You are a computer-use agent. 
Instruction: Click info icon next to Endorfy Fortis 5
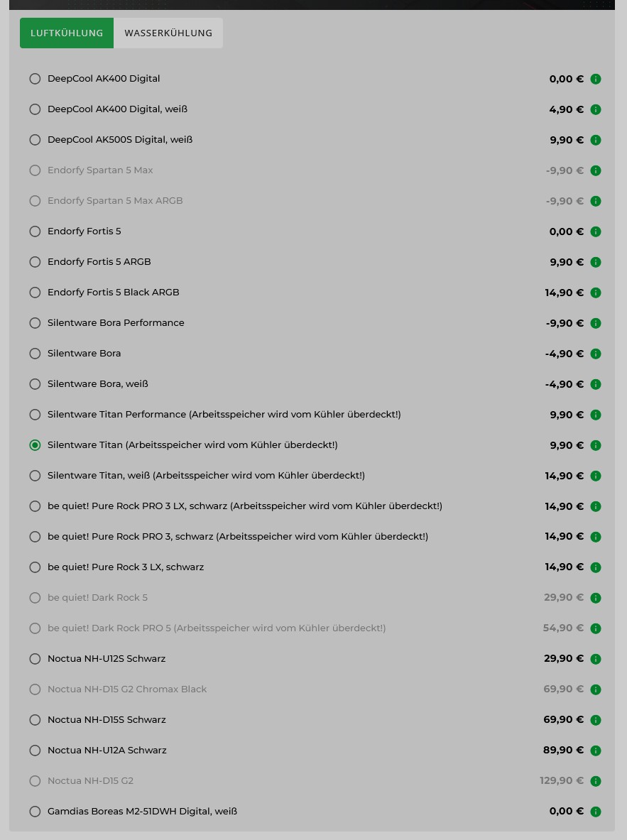[596, 231]
